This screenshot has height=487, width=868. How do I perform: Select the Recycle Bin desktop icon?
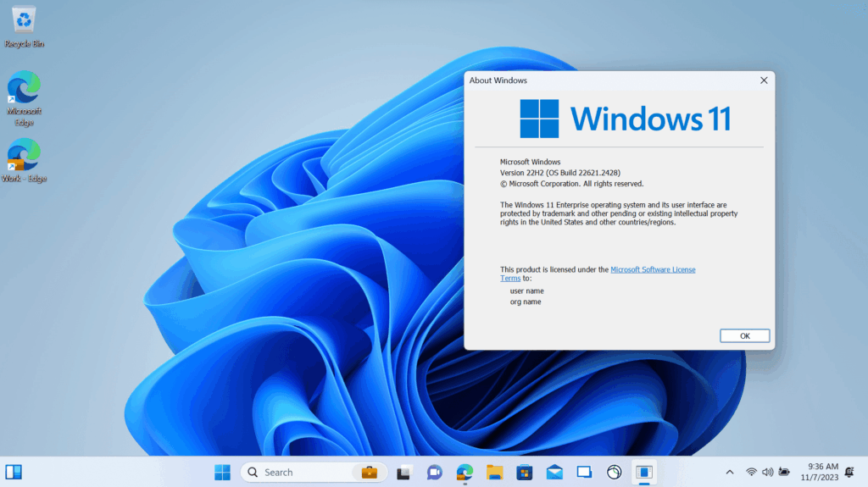point(24,25)
